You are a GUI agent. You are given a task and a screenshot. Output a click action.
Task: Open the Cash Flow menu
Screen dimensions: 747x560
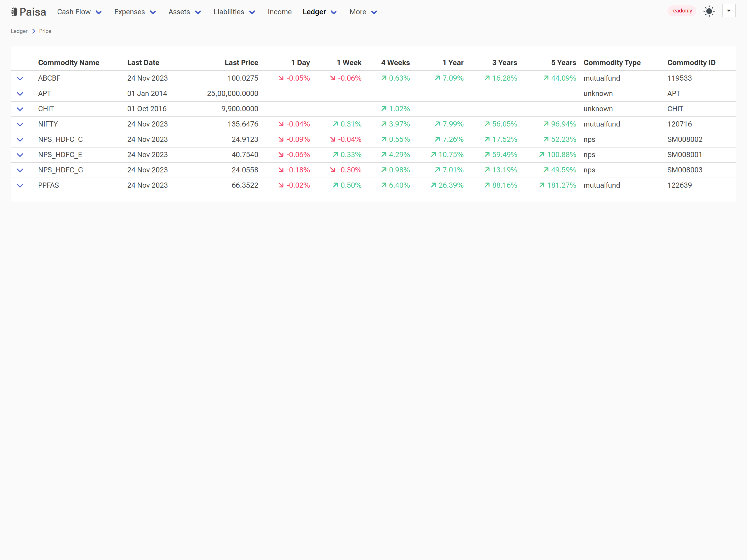point(79,12)
